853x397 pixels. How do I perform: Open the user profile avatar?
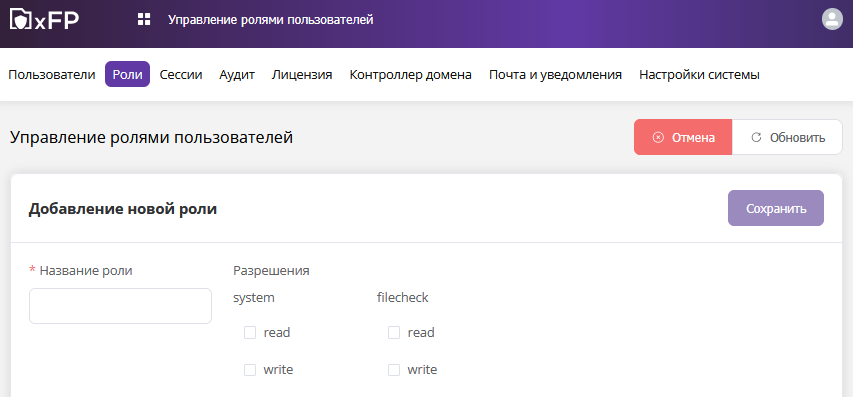pos(832,20)
